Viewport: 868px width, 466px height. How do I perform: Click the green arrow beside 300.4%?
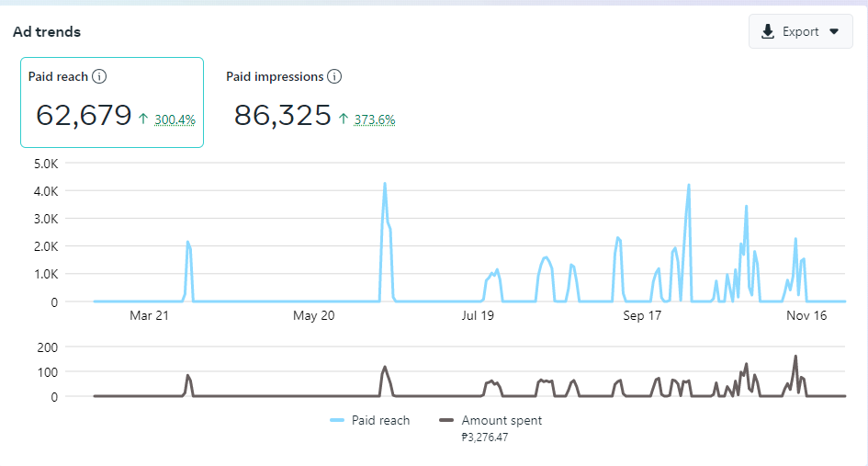click(143, 119)
